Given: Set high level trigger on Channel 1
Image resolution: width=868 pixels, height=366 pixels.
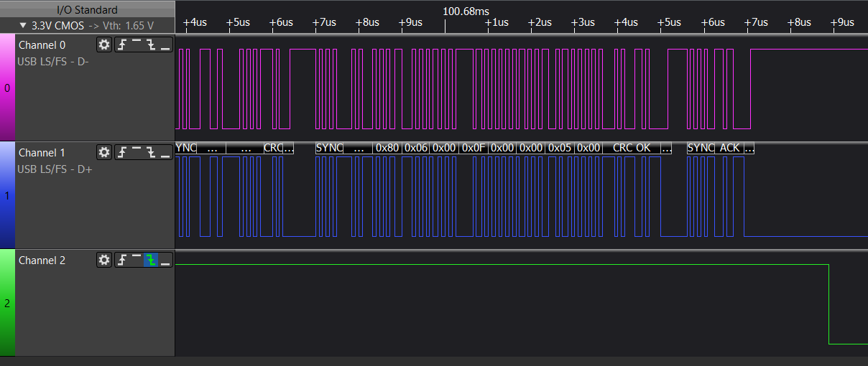Looking at the screenshot, I should tap(136, 153).
